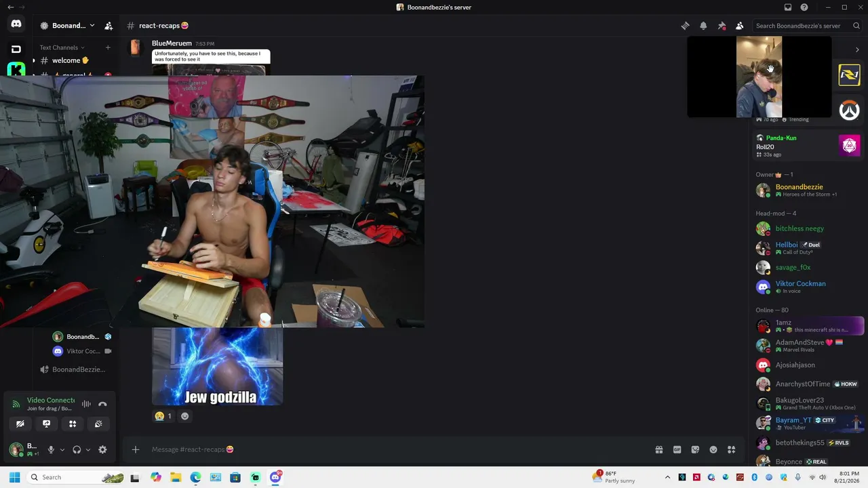Click the Video Connected status text
This screenshot has height=488, width=868.
tap(51, 401)
